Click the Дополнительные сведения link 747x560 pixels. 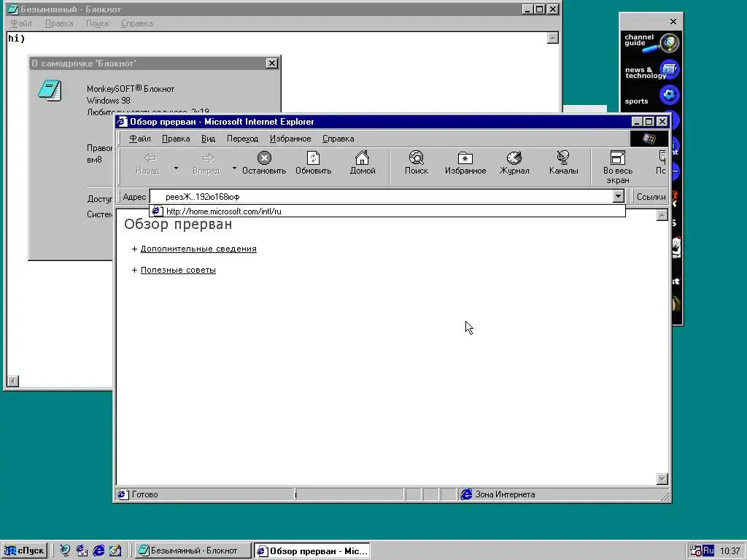click(198, 249)
